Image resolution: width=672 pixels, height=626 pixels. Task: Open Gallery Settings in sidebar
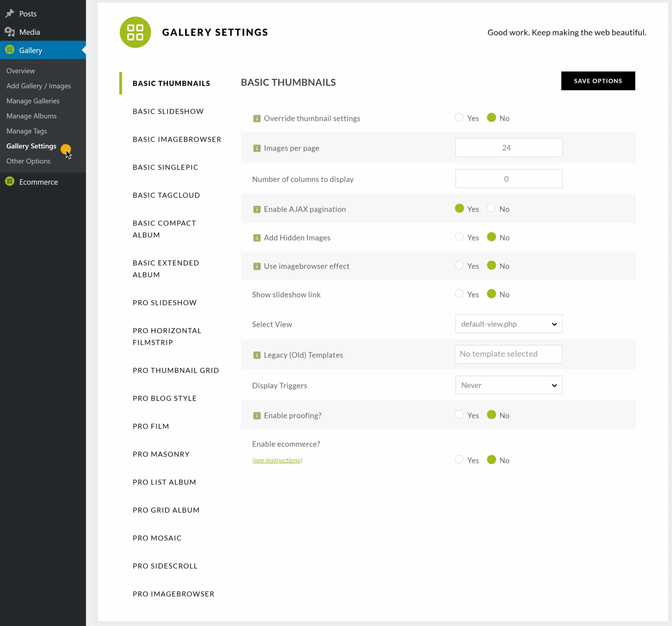coord(32,146)
